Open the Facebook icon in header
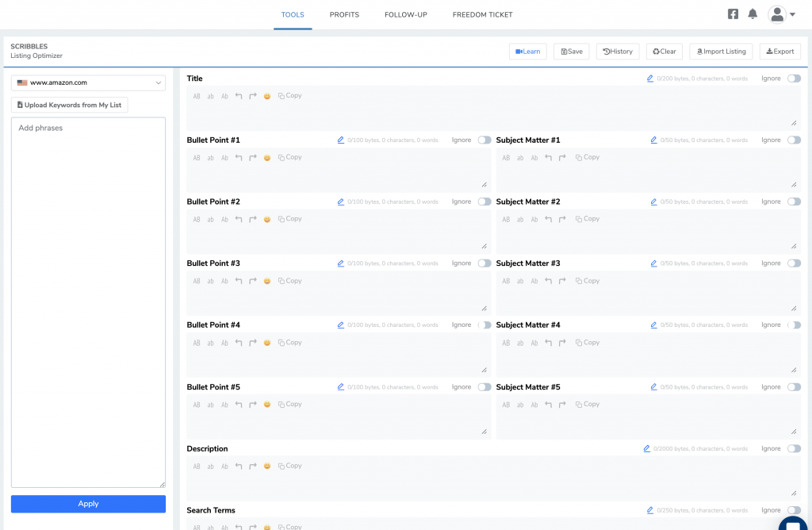This screenshot has height=530, width=812. point(733,14)
